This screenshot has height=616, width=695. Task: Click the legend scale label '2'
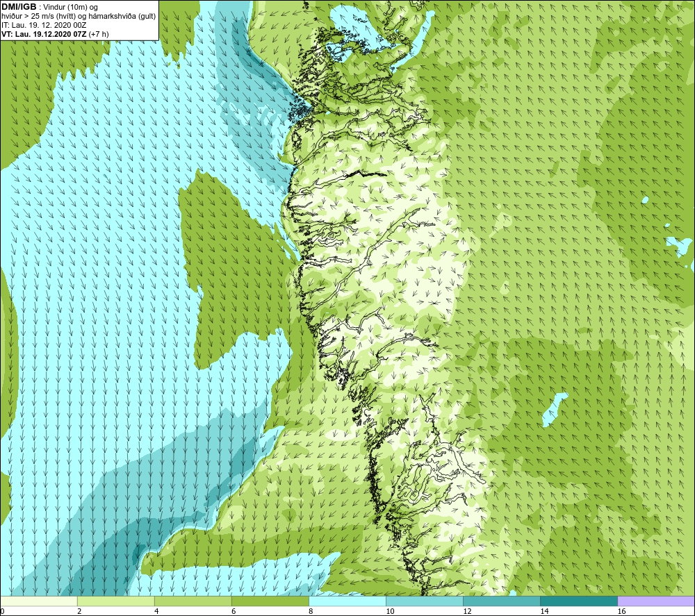click(x=79, y=611)
